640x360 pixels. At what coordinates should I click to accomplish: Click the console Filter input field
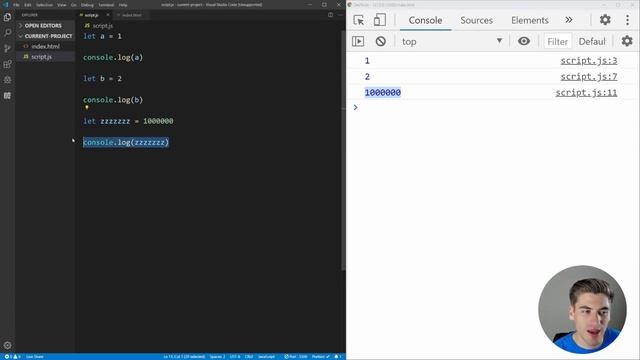(x=557, y=42)
